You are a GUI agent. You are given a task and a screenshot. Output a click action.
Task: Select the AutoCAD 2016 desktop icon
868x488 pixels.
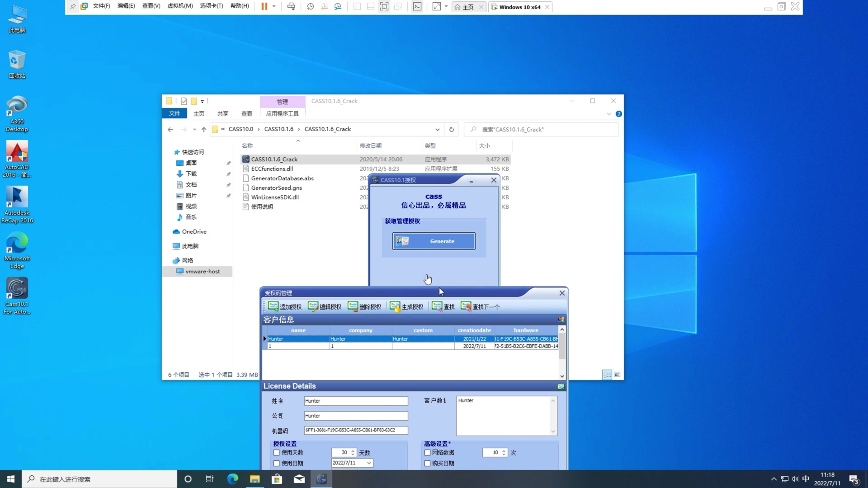[17, 159]
